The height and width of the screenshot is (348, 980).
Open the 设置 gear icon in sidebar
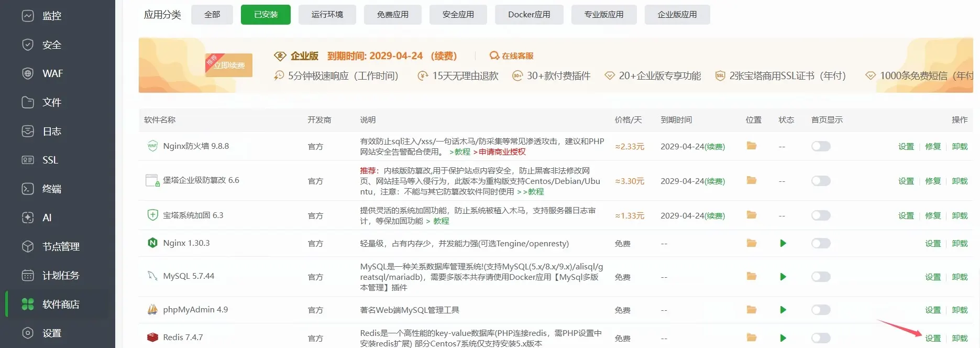pyautogui.click(x=28, y=333)
